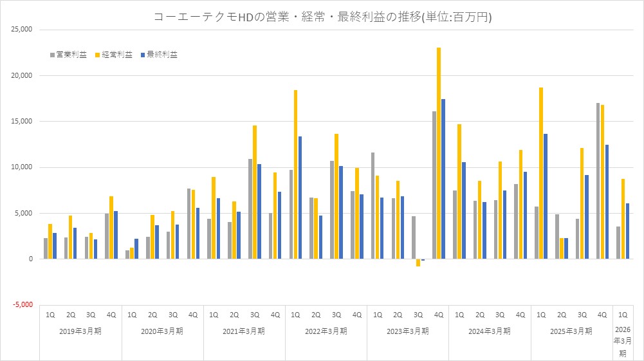Select the yellow 経常利益 legend swatch
The height and width of the screenshot is (361, 644).
point(98,55)
